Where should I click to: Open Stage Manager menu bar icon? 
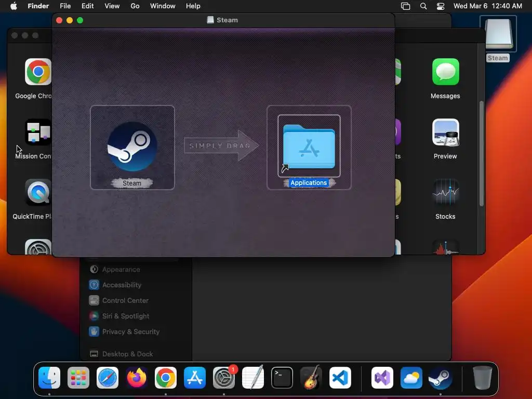pyautogui.click(x=405, y=6)
